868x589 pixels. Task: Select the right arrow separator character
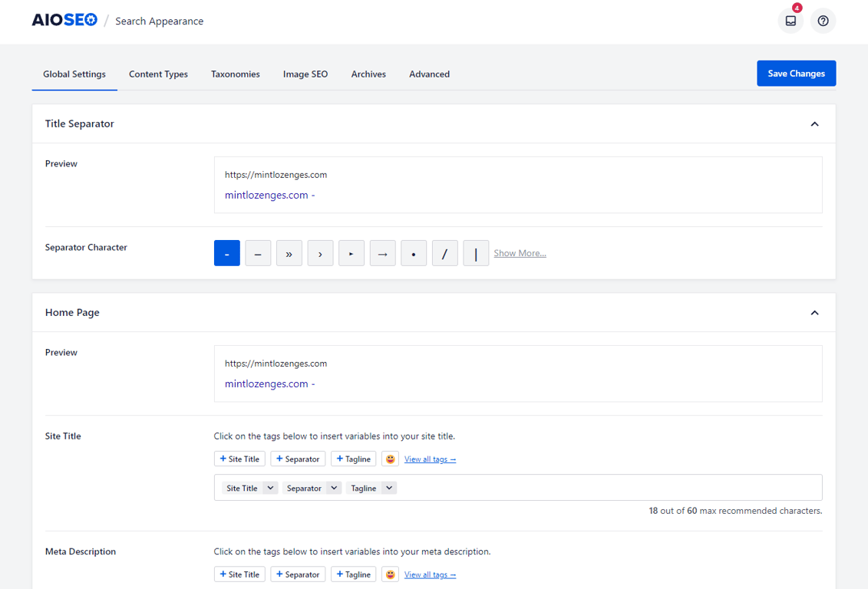click(x=382, y=253)
